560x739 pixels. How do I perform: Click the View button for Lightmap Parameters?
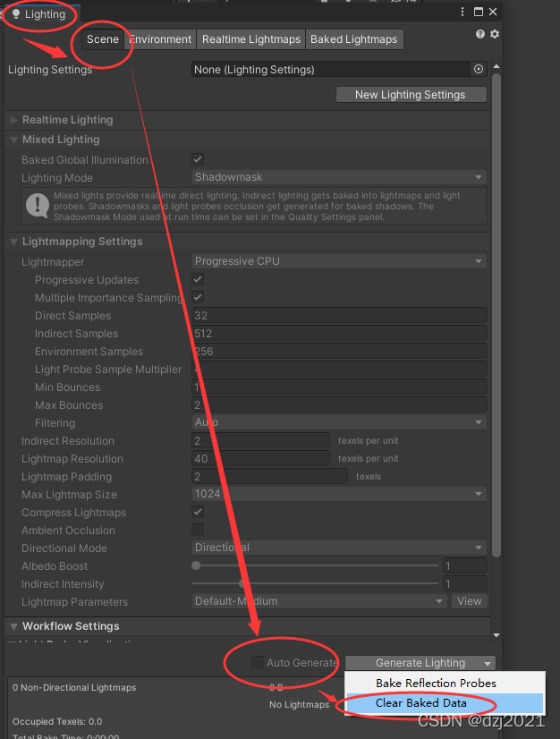click(469, 601)
